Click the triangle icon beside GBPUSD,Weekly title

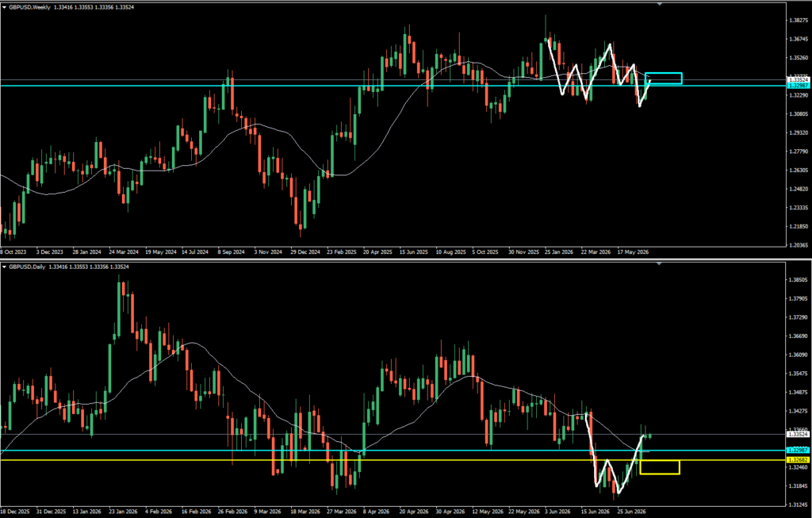click(4, 7)
